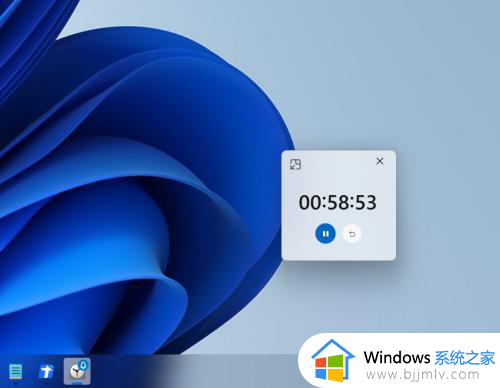The image size is (500, 388).
Task: Open the Clock app in the taskbar
Action: [x=77, y=371]
